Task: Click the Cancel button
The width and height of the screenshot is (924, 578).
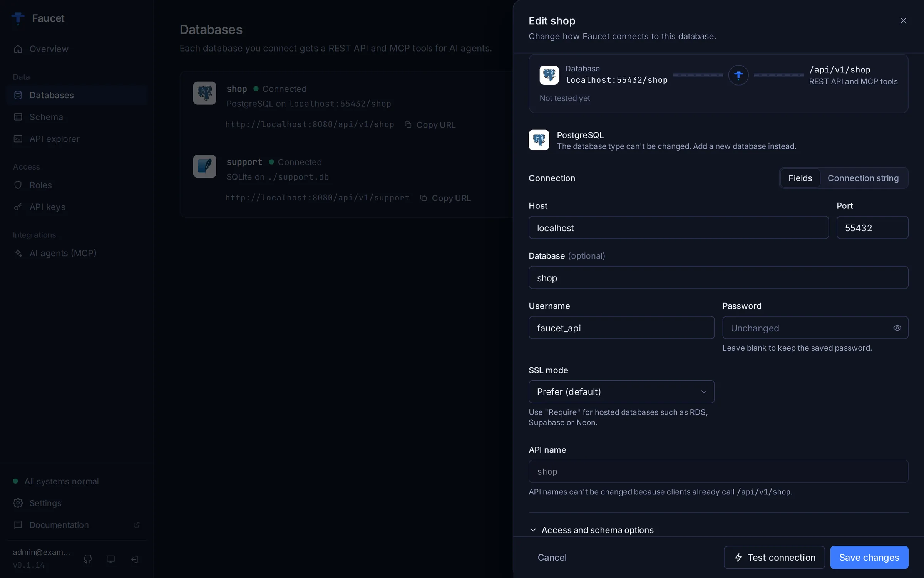Action: click(x=552, y=557)
